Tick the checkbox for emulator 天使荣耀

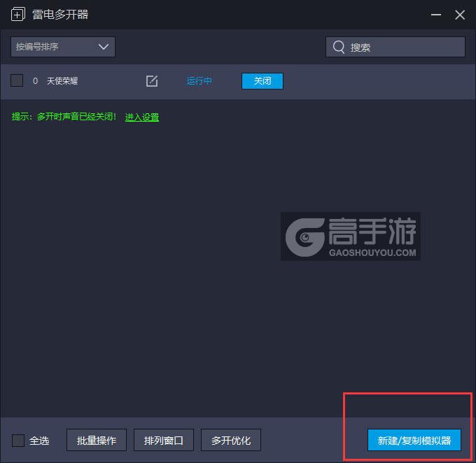17,80
